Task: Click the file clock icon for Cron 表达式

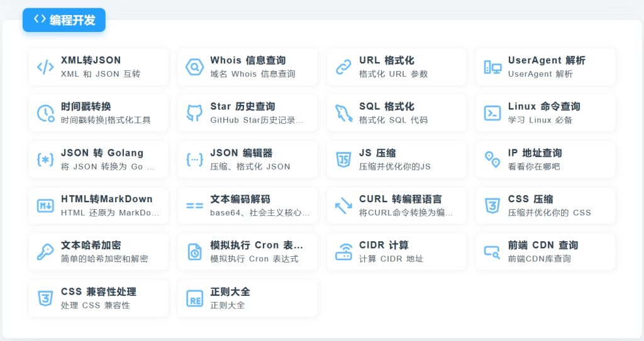Action: (194, 252)
